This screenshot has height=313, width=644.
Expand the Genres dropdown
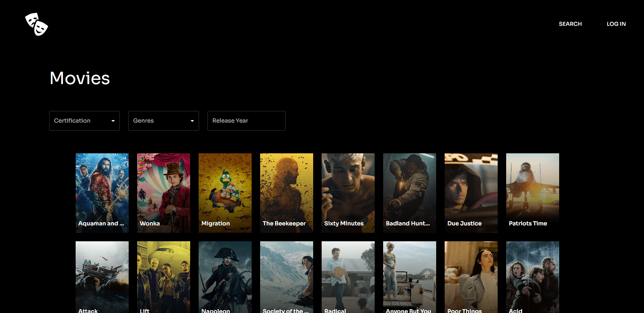tap(164, 121)
